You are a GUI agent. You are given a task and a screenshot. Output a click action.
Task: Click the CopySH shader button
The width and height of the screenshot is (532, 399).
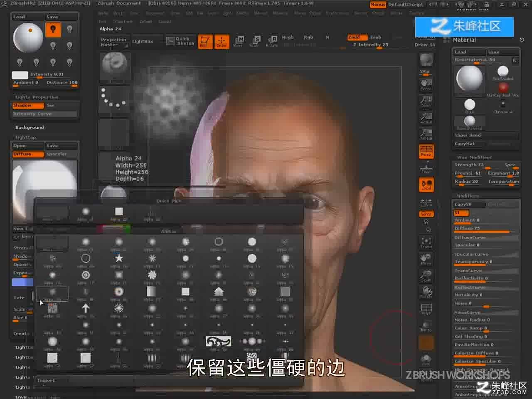pos(469,204)
